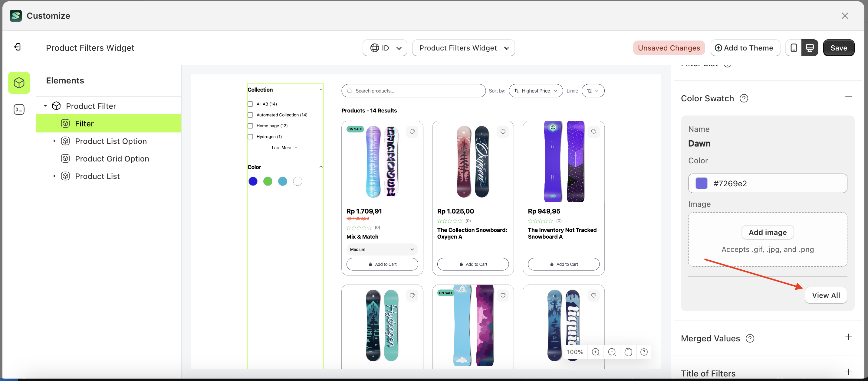This screenshot has height=381, width=868.
Task: Open the Color Swatch help icon
Action: 744,98
